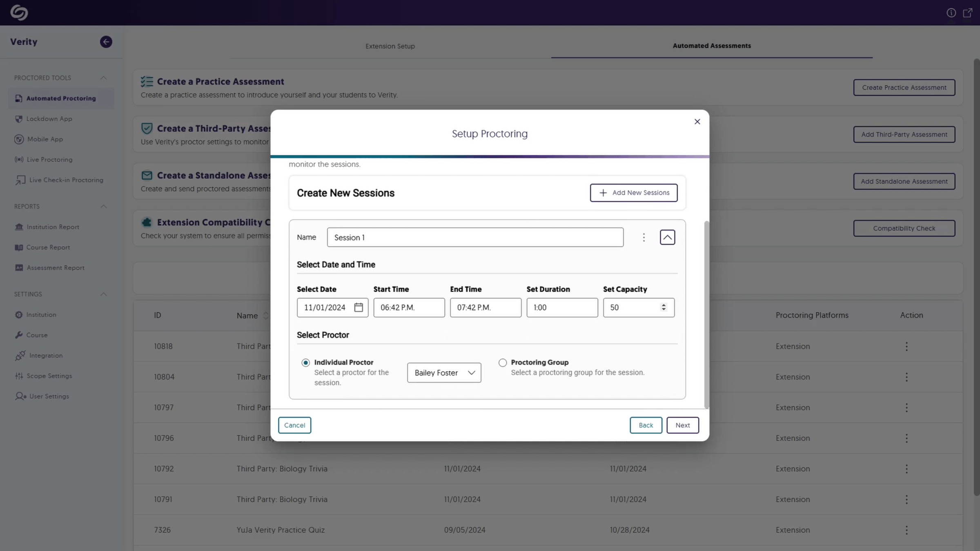Click the YuJa logo in the top bar
The height and width of the screenshot is (551, 980).
click(19, 12)
